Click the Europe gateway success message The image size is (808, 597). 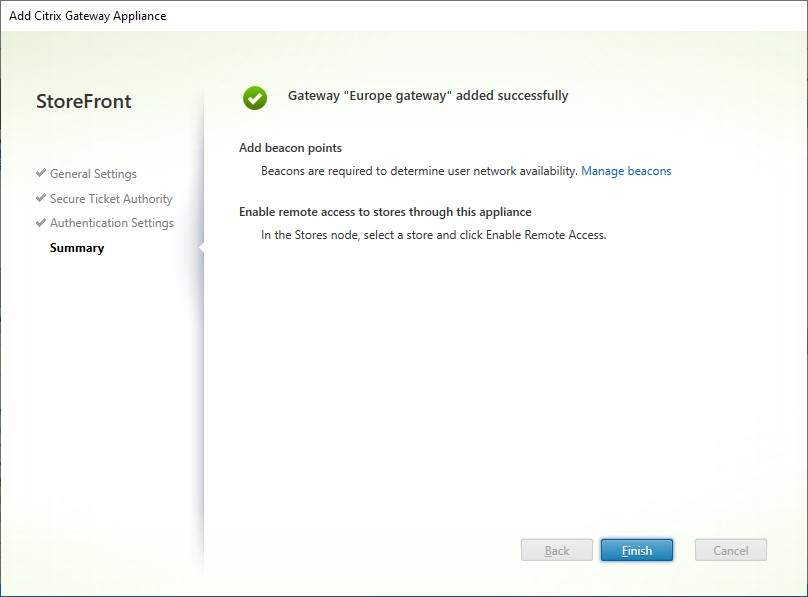(427, 95)
